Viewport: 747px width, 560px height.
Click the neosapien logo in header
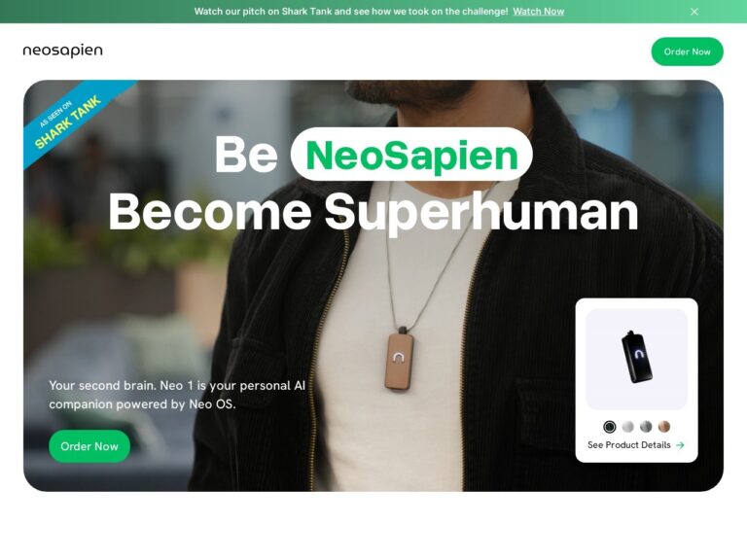62,51
